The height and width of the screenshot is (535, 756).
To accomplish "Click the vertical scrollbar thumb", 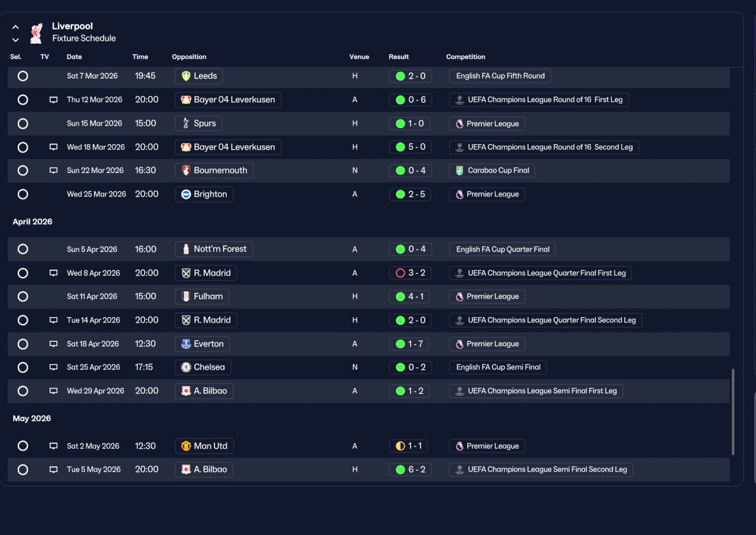I will pos(734,412).
